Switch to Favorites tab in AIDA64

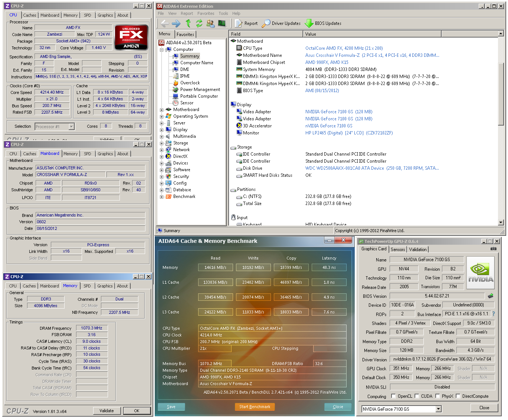[x=185, y=35]
